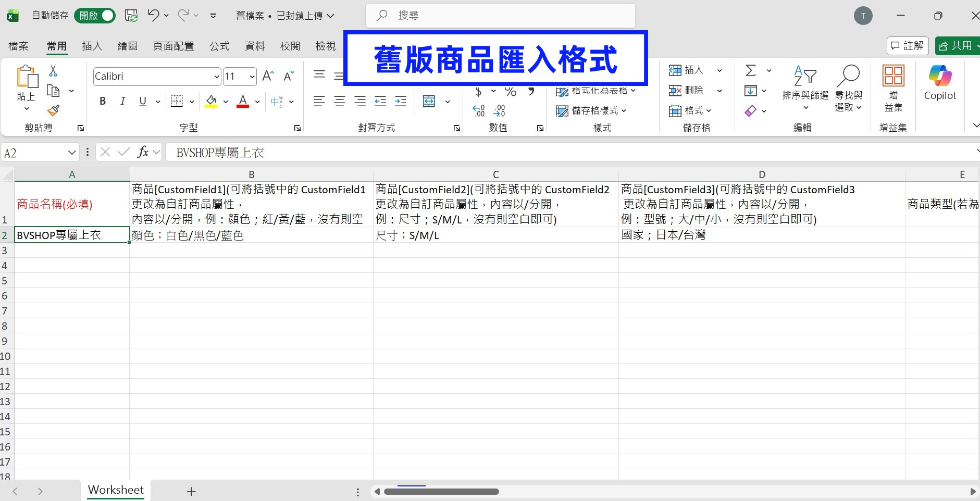This screenshot has height=501, width=980.
Task: Click the Paste clipboard icon
Action: 27,77
